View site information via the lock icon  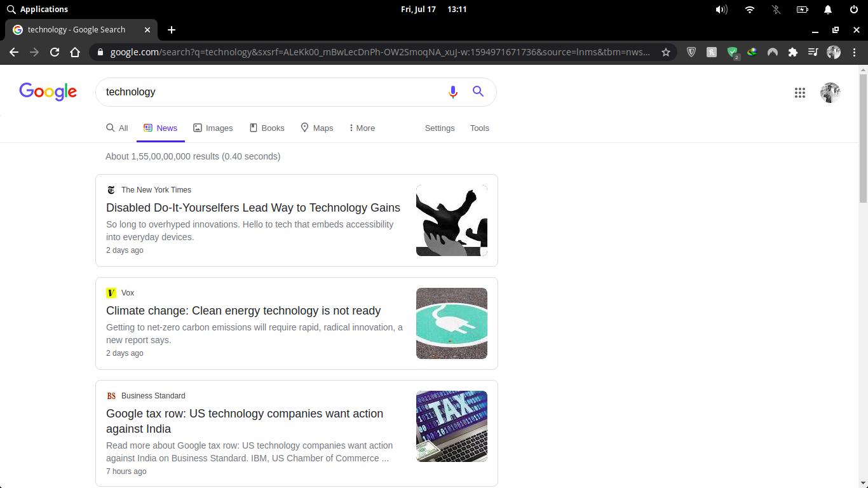point(100,52)
